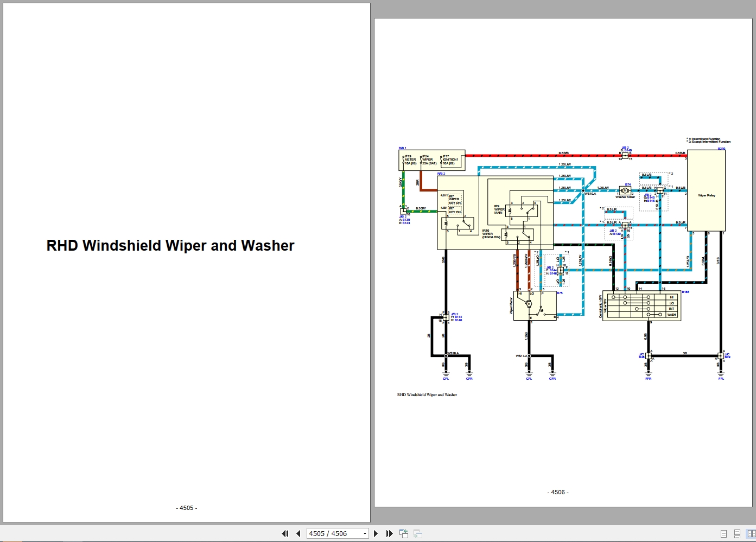Click the RHD Windshield Wiper and Washer heading
This screenshot has width=756, height=542.
[x=170, y=246]
